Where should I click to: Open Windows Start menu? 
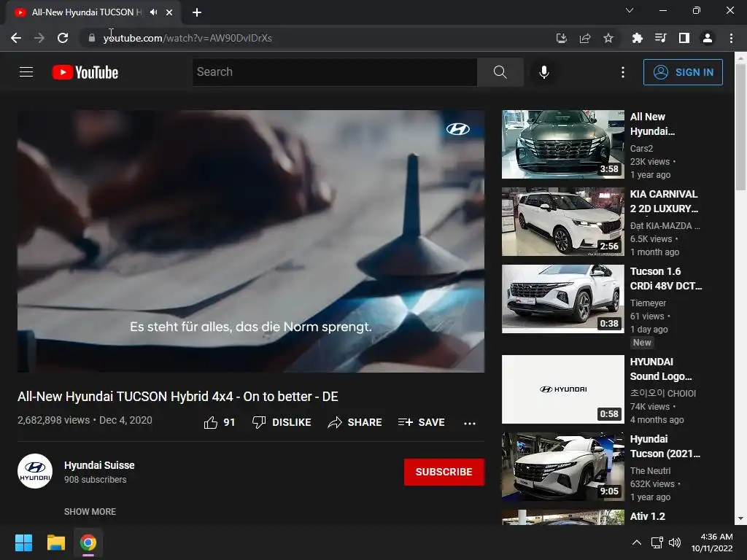click(23, 542)
